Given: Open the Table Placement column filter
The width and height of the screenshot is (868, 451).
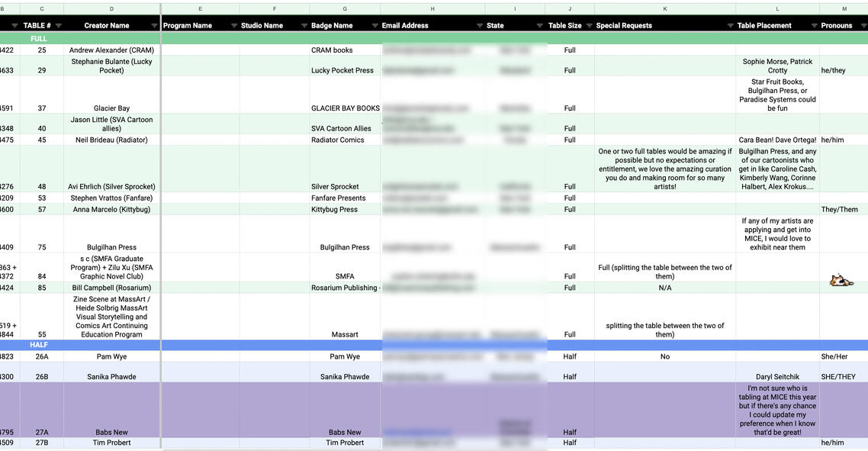Looking at the screenshot, I should click(814, 25).
